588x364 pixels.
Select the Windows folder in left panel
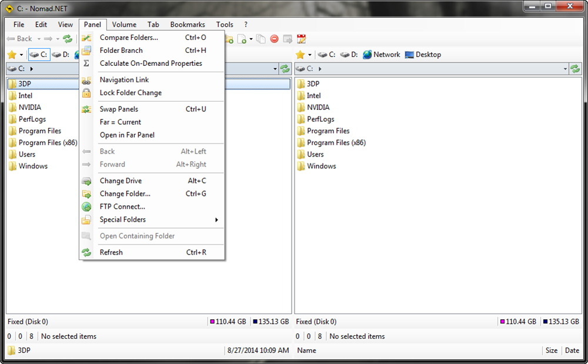pyautogui.click(x=28, y=166)
